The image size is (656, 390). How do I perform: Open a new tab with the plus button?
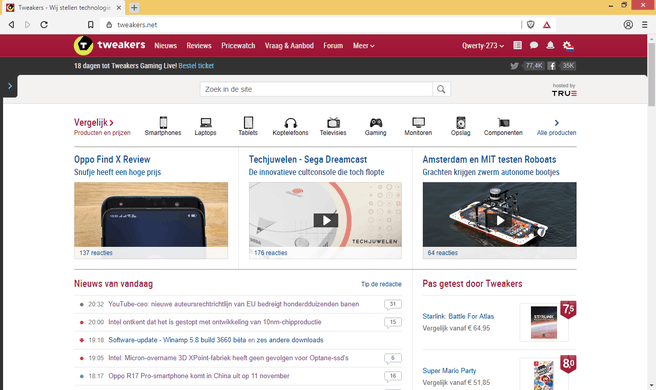coord(134,8)
